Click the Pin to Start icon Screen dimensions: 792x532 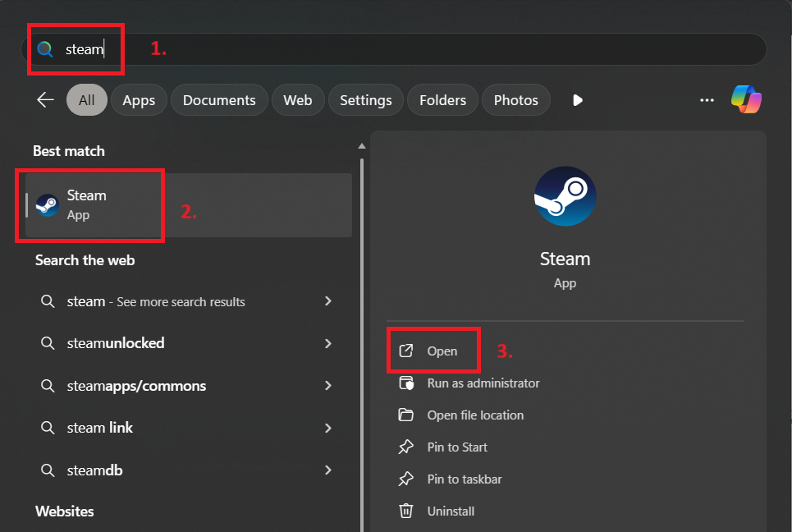pos(405,447)
